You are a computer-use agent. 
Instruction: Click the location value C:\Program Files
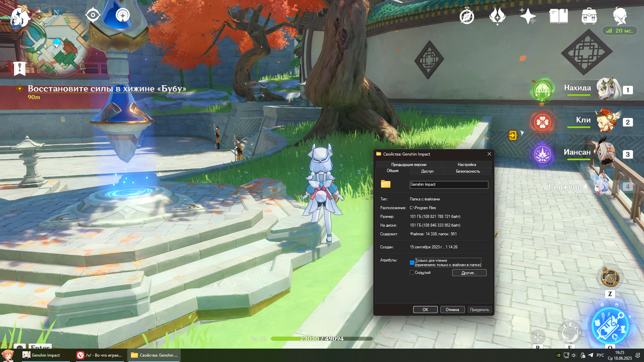(x=423, y=208)
